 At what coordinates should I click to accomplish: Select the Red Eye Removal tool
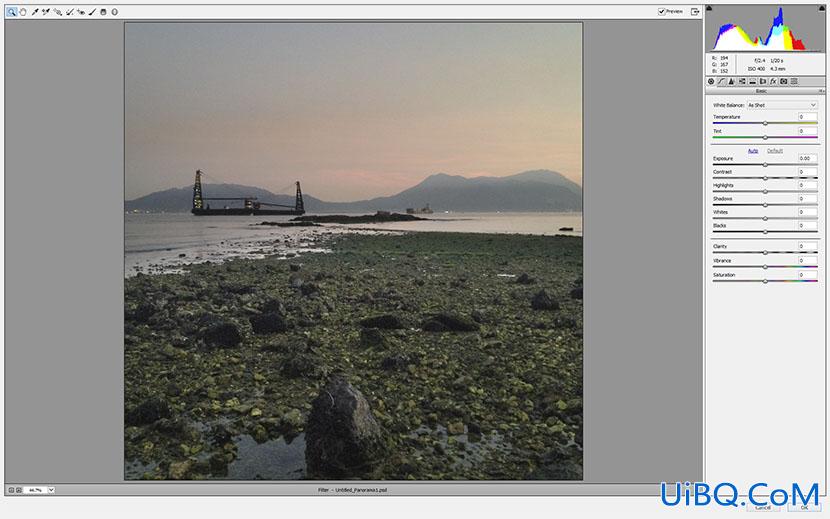(x=81, y=12)
